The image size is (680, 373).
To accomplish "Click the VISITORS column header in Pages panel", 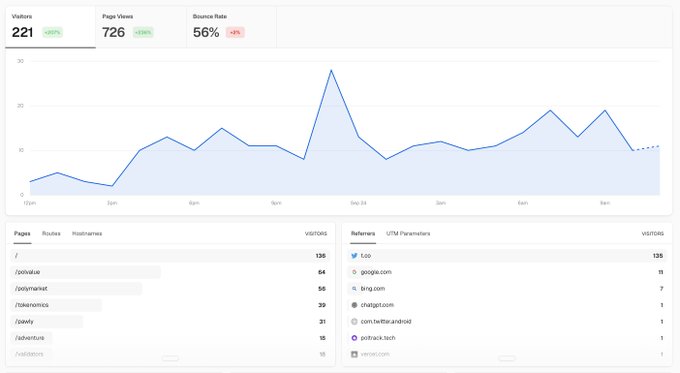I will 316,234.
